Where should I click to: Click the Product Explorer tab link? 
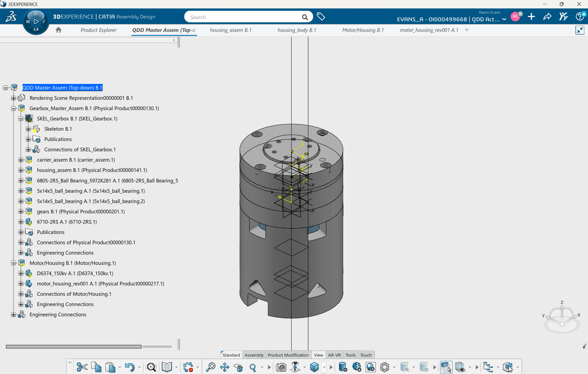tap(98, 30)
